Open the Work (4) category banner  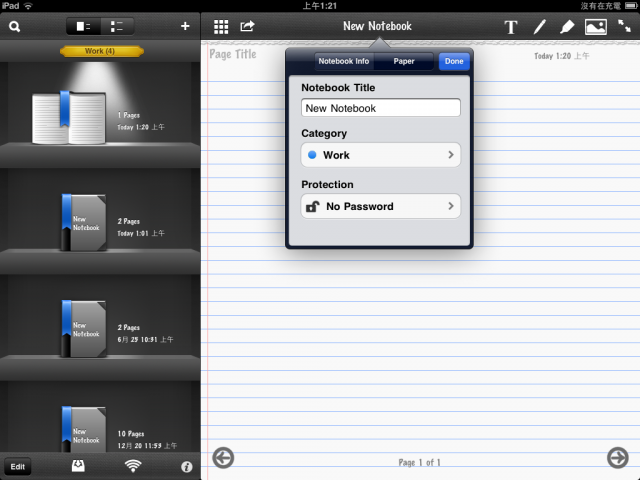coord(102,51)
